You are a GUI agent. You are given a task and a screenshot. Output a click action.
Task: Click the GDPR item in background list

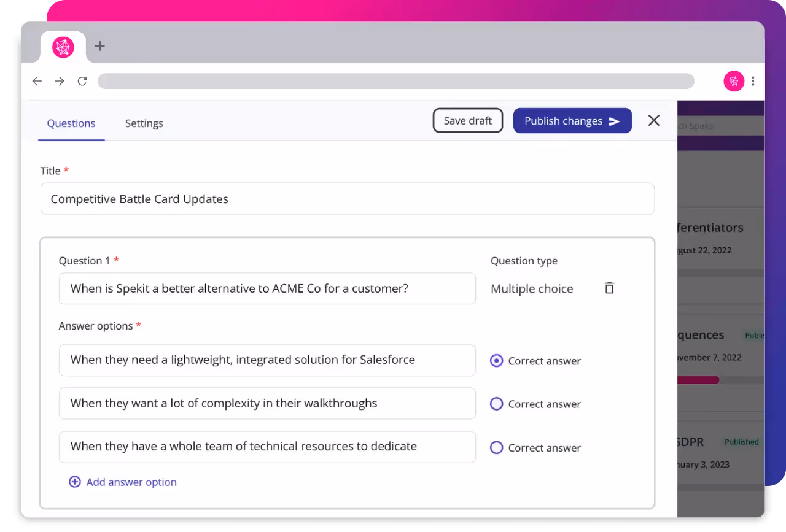click(690, 442)
